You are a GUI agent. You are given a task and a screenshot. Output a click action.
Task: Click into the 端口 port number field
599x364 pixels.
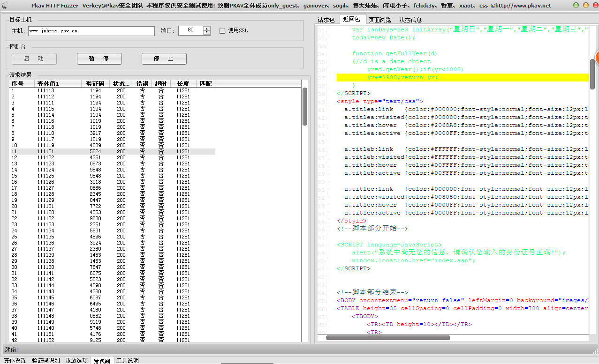(x=191, y=30)
